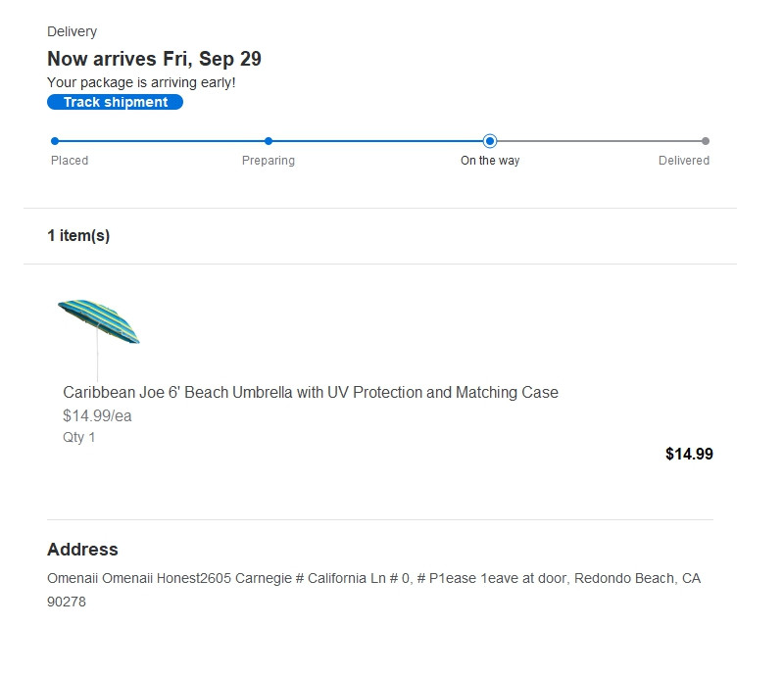Click the Preparing step dot
This screenshot has height=676, width=784.
point(269,141)
